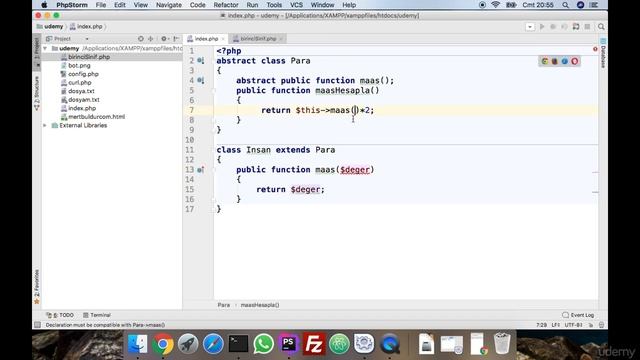Click LF line separator in status bar
Image resolution: width=640 pixels, height=360 pixels.
coord(556,325)
